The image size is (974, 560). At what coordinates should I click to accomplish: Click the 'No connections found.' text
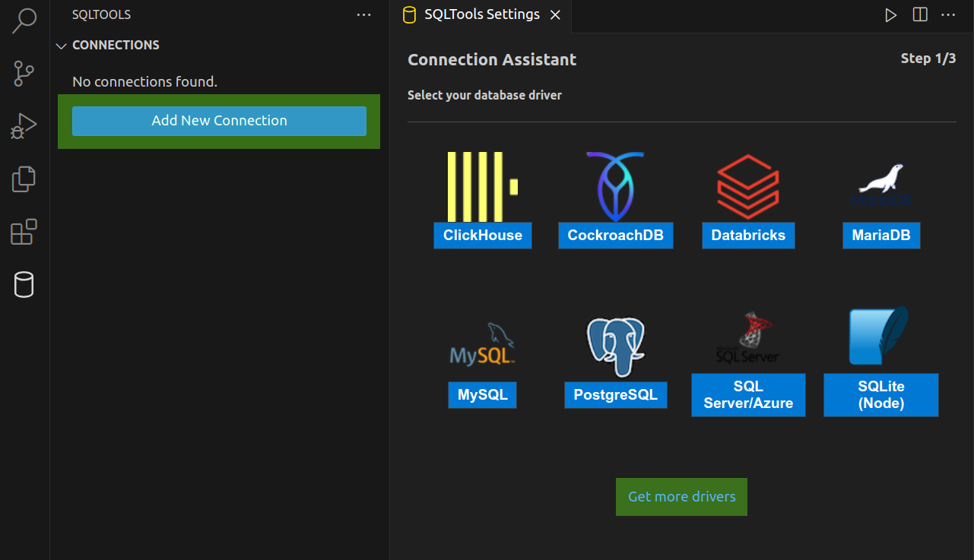(144, 81)
